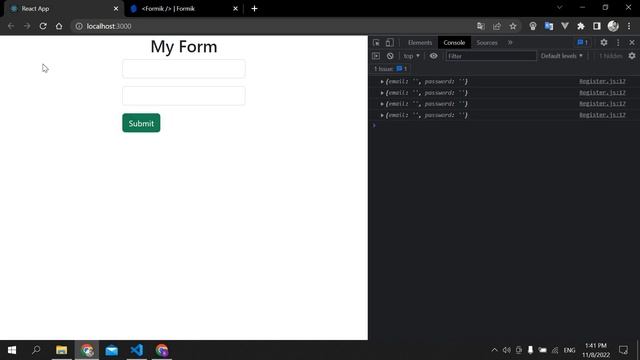
Task: Clear the console output
Action: click(x=390, y=56)
